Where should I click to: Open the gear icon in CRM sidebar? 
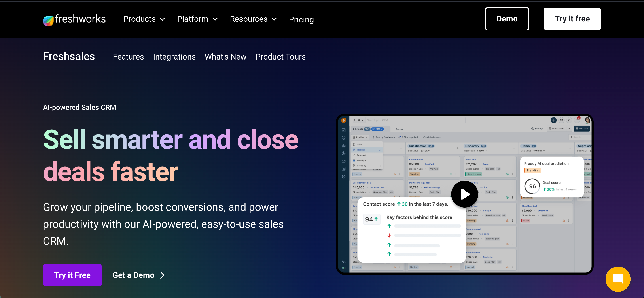pos(344,177)
